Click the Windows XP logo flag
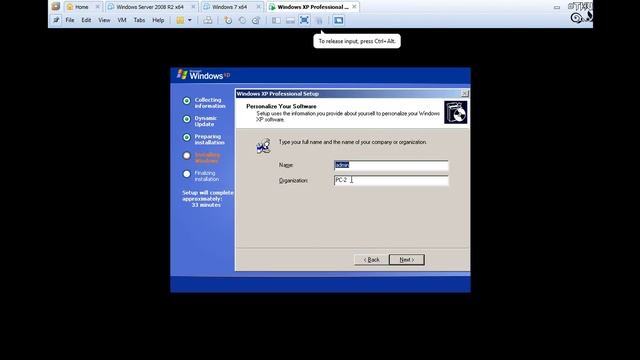Screen dimensions: 640x360 tap(182, 74)
